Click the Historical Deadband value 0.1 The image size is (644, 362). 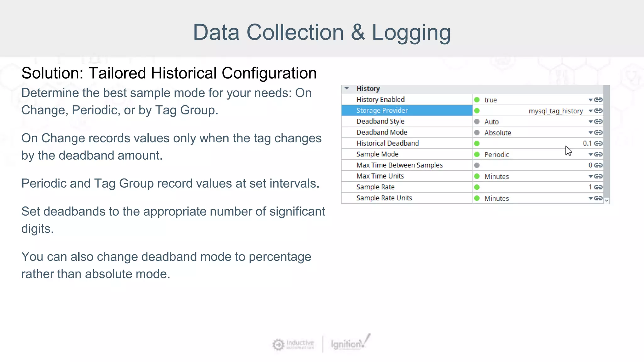[587, 143]
